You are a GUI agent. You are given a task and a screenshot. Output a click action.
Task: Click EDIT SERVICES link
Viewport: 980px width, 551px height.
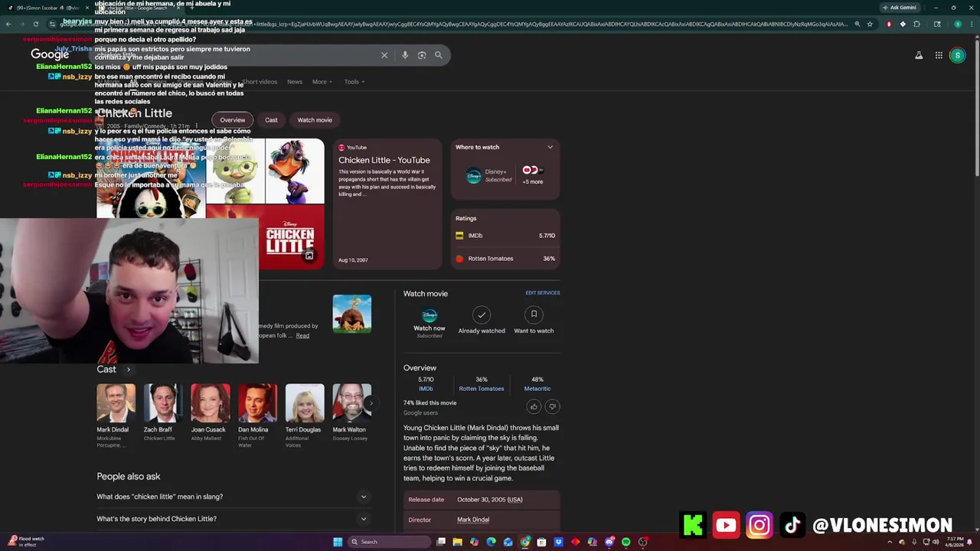(543, 293)
